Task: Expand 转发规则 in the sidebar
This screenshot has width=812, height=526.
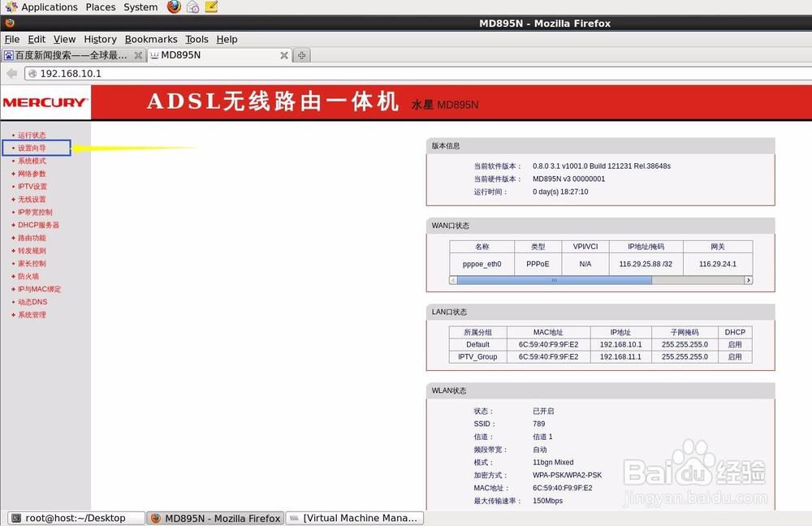Action: pos(32,251)
